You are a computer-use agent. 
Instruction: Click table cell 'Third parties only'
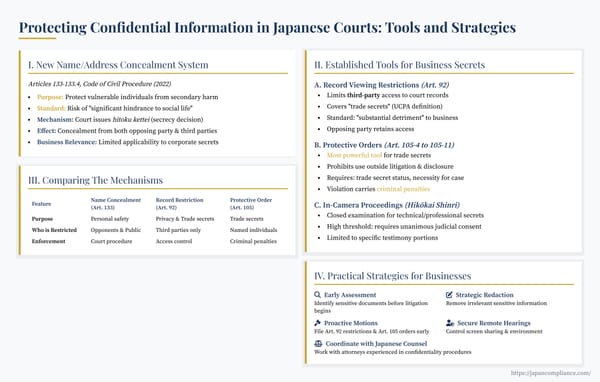(x=178, y=230)
